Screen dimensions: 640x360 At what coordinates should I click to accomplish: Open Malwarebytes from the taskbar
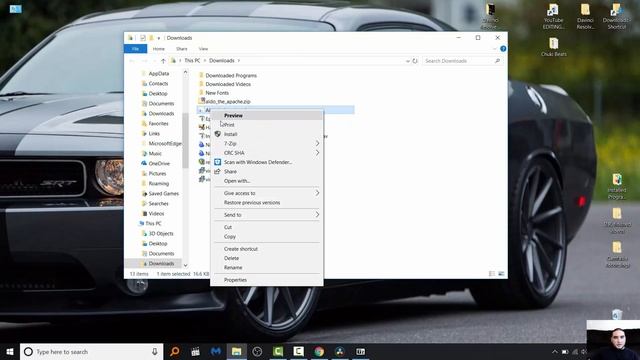click(x=216, y=351)
